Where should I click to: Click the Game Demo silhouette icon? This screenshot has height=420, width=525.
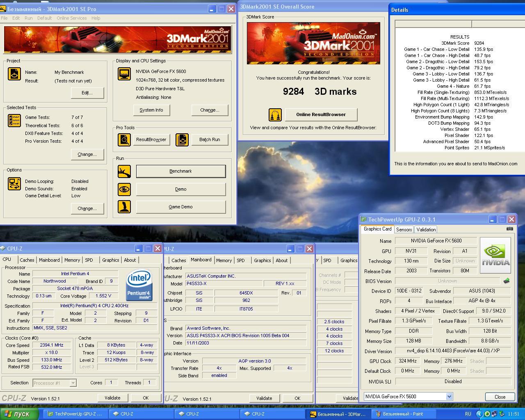tap(124, 207)
